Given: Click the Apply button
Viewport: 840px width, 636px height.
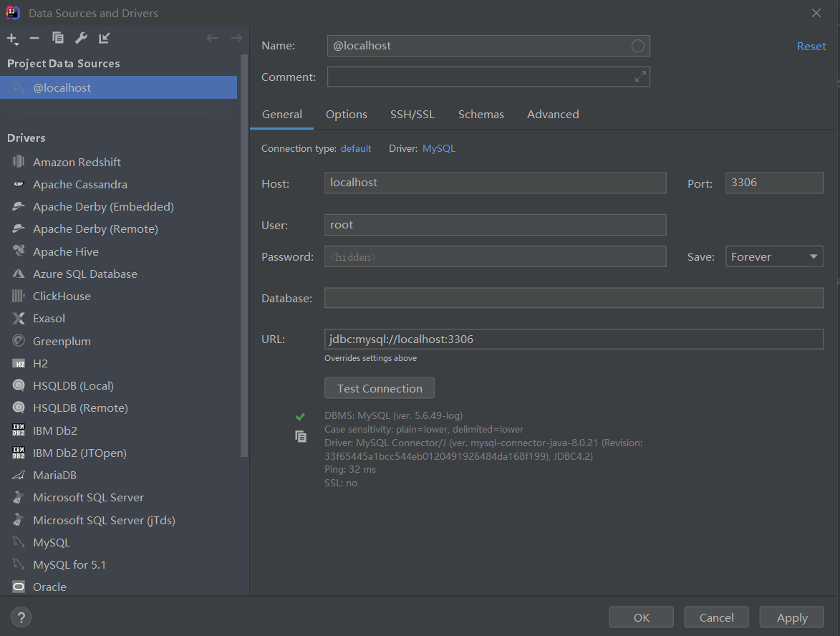Looking at the screenshot, I should click(792, 617).
